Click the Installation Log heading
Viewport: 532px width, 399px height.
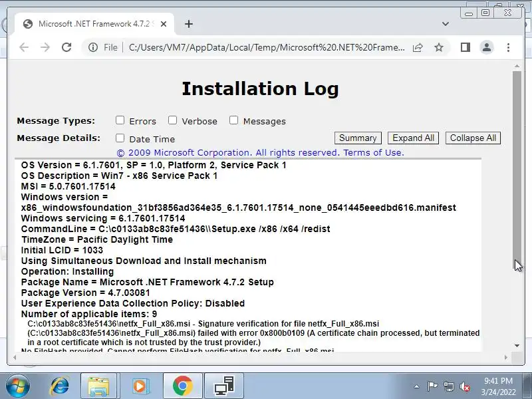tap(260, 89)
